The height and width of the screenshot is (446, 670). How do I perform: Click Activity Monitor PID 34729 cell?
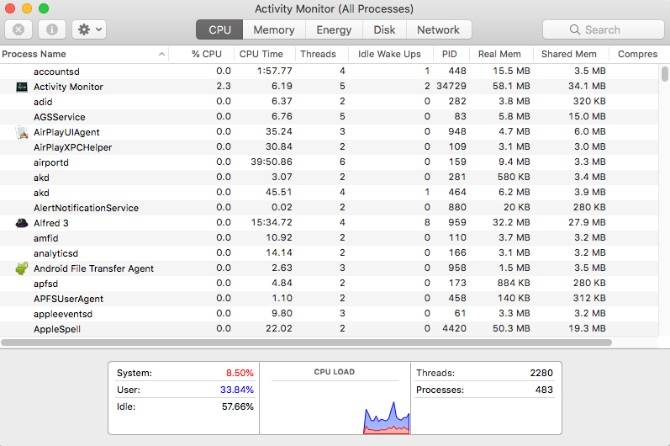point(451,86)
